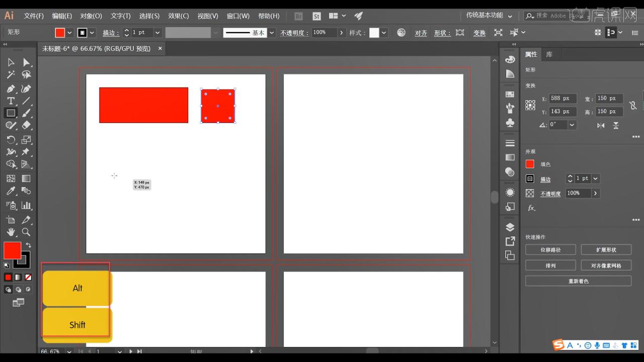Select the Pen tool
The image size is (644, 362).
pos(11,88)
